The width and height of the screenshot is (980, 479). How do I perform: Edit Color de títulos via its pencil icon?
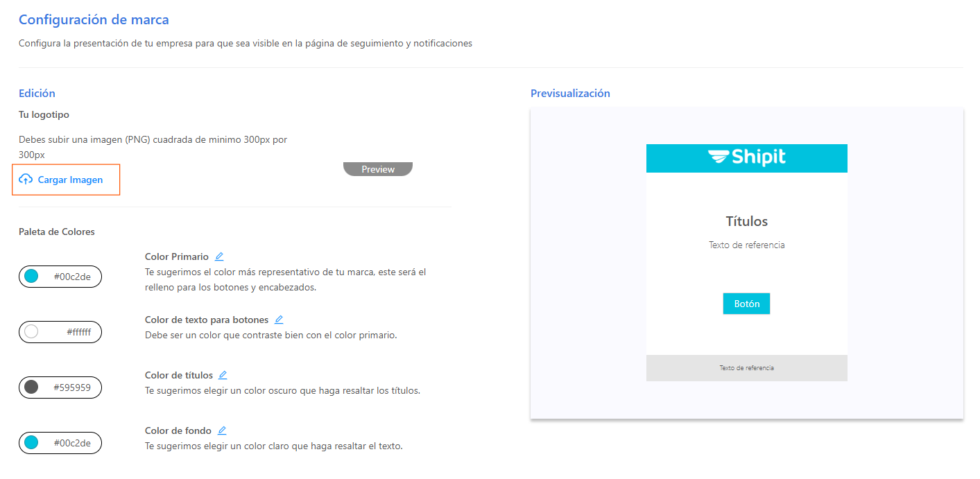223,375
